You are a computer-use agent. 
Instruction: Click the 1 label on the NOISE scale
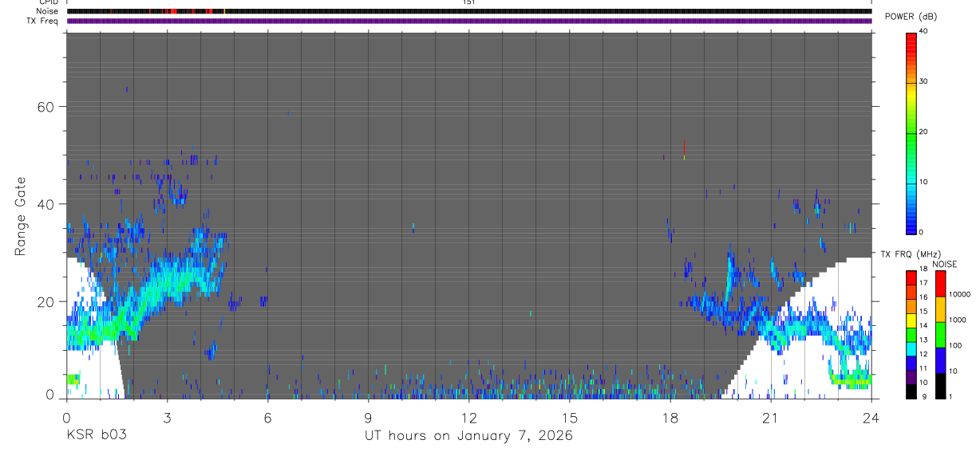pyautogui.click(x=950, y=397)
